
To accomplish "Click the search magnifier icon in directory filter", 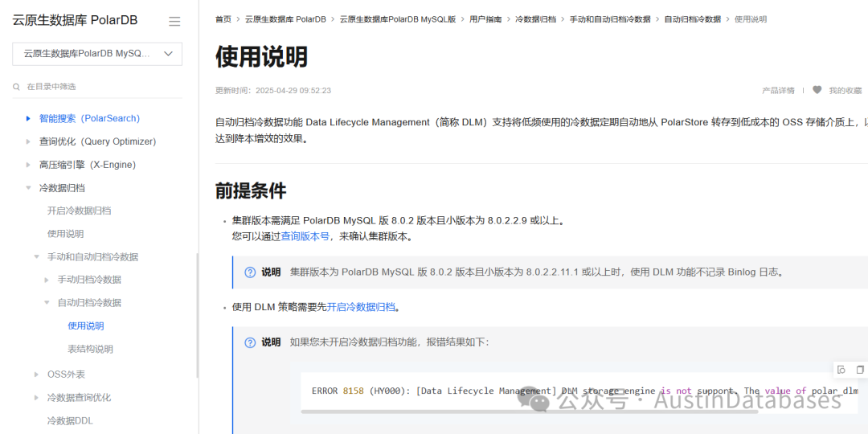I will pyautogui.click(x=17, y=87).
